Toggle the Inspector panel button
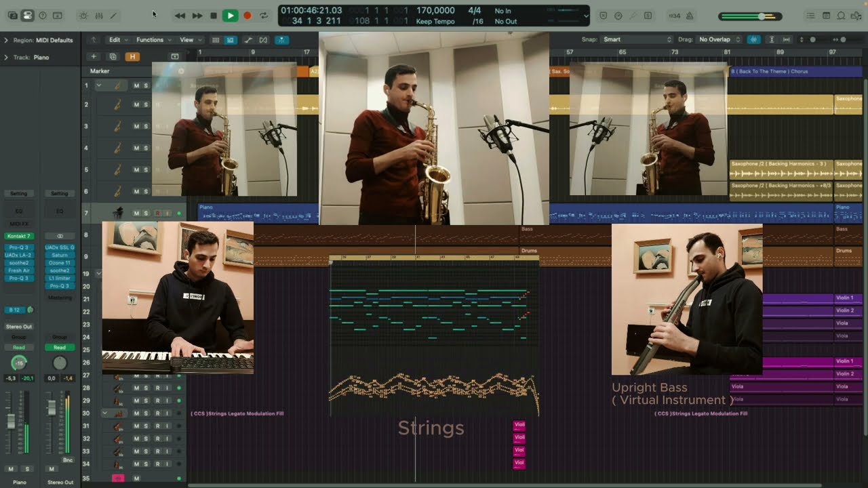This screenshot has height=488, width=868. [27, 16]
